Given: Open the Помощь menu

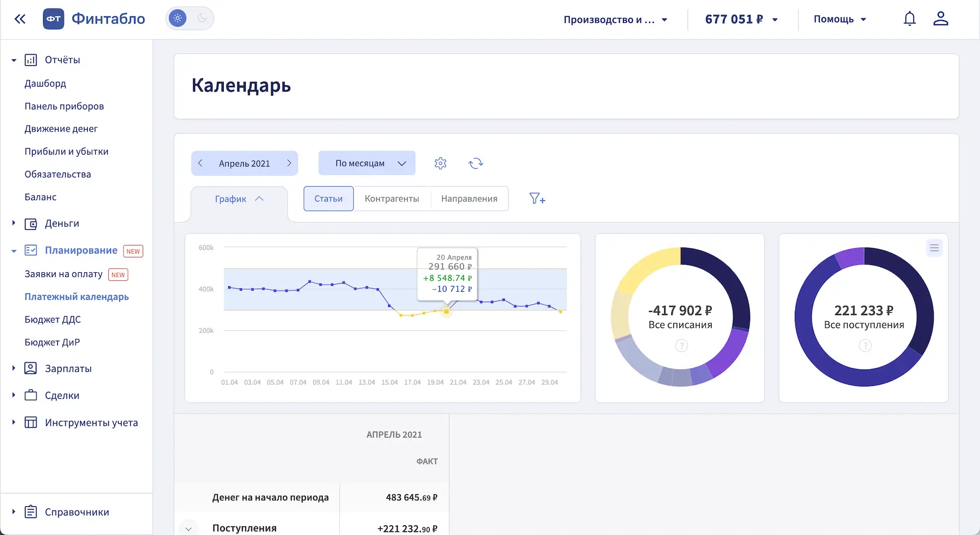Looking at the screenshot, I should click(840, 19).
